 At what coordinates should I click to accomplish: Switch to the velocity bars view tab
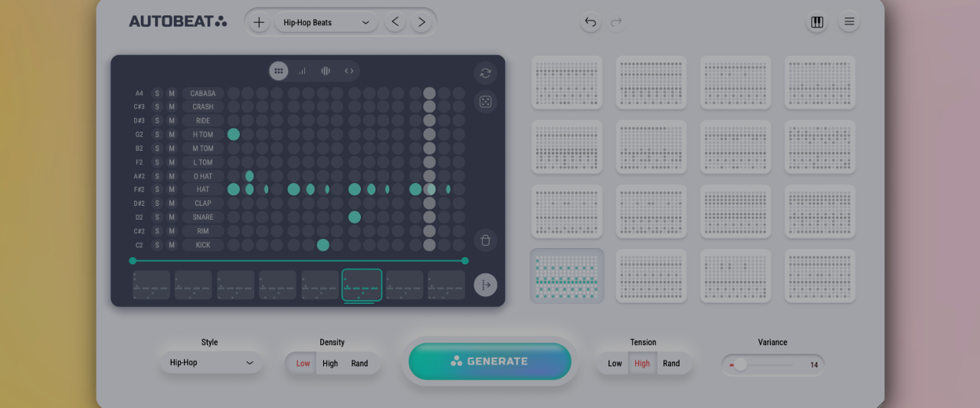[302, 71]
